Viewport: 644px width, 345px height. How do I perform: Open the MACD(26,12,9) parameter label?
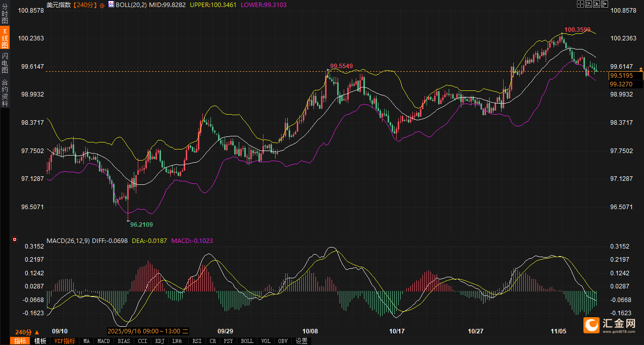68,241
